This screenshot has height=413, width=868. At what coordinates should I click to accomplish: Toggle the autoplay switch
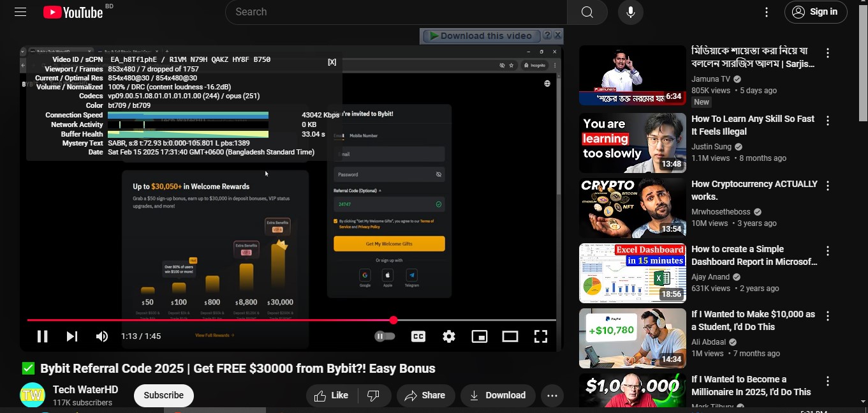point(385,336)
